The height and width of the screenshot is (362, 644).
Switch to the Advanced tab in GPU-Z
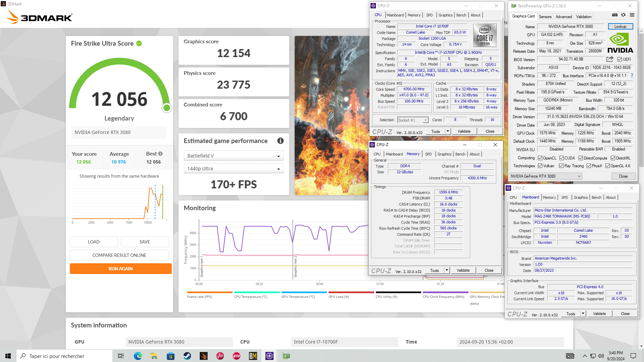564,16
